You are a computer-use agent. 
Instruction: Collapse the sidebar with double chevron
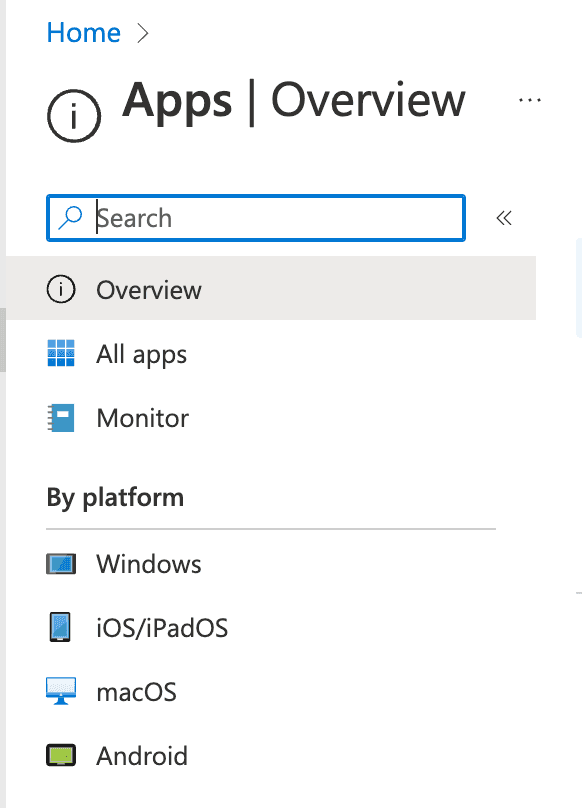[504, 218]
